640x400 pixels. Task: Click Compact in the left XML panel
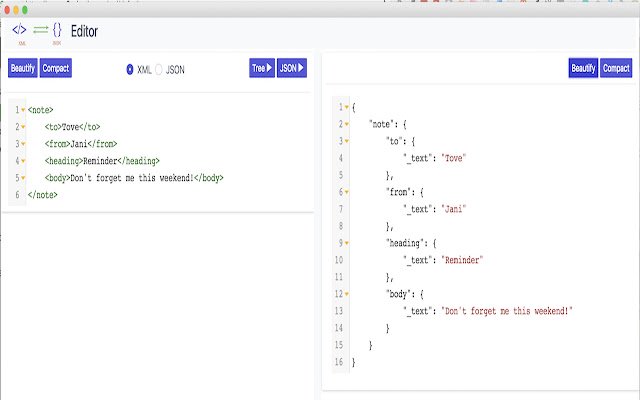coord(56,69)
